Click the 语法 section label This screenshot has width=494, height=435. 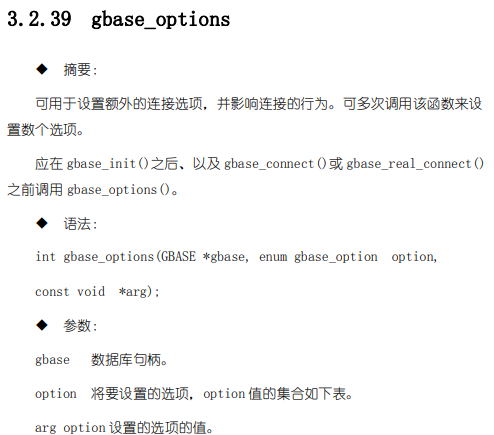[x=80, y=223]
